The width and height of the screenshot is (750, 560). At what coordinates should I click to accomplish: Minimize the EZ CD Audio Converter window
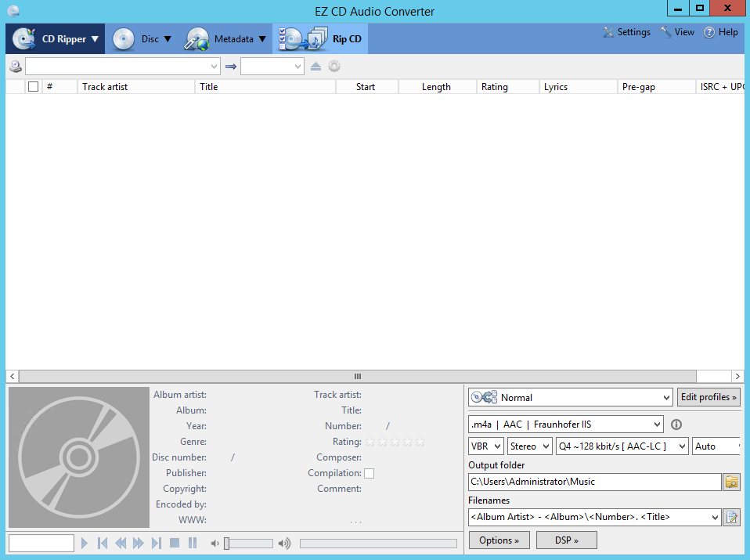click(678, 8)
